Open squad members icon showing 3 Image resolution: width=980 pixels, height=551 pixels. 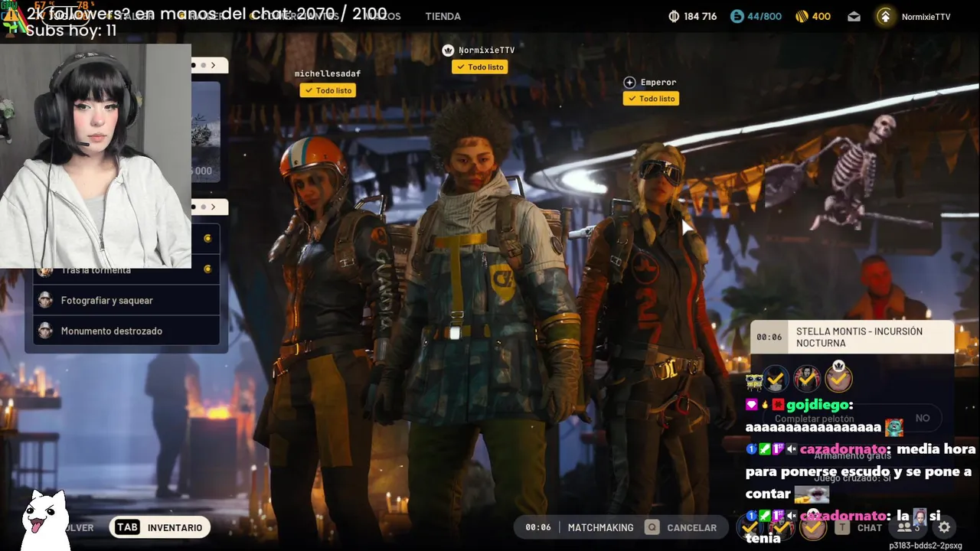[x=907, y=527]
